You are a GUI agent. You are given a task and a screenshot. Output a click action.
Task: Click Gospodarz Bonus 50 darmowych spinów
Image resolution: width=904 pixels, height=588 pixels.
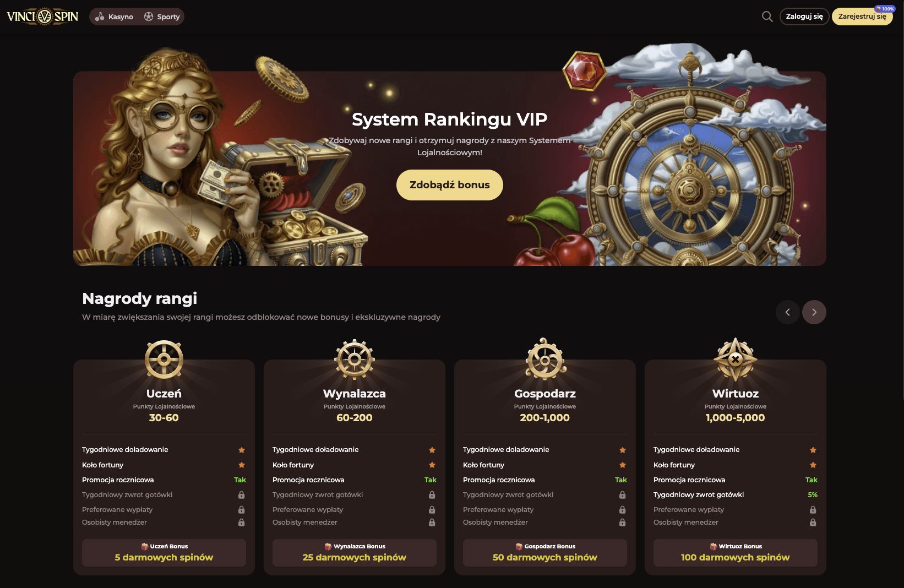click(x=545, y=553)
